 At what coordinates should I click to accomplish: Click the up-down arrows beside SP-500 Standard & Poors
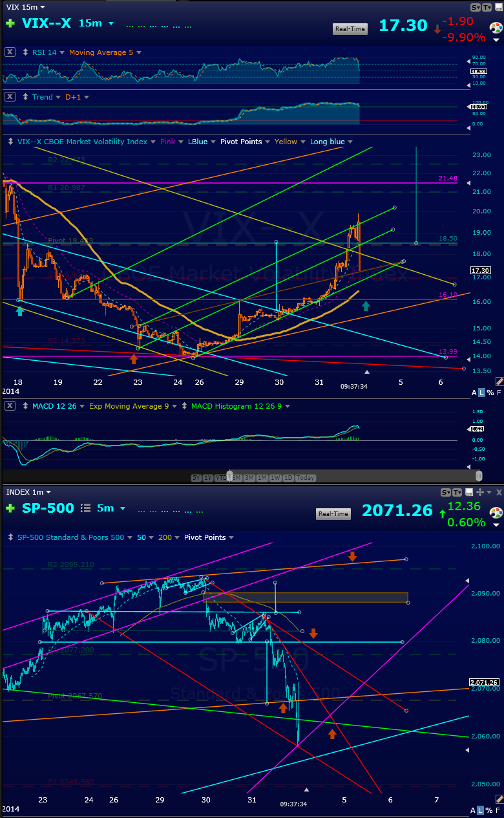(x=10, y=537)
